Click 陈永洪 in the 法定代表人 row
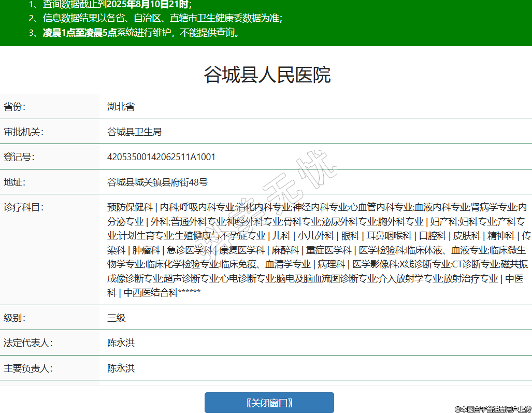Screen dimensions: 532x413 121,343
